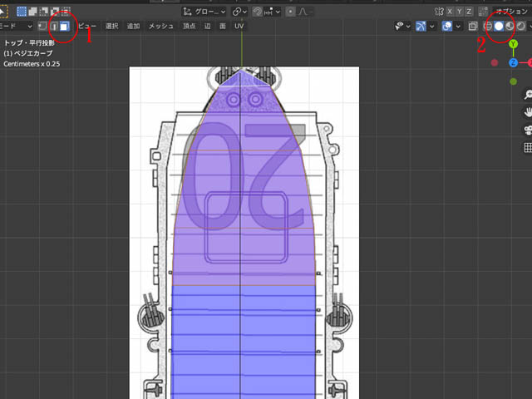Screen dimensions: 532x399
Task: Open the 辺 (Edge) menu
Action: tap(208, 26)
